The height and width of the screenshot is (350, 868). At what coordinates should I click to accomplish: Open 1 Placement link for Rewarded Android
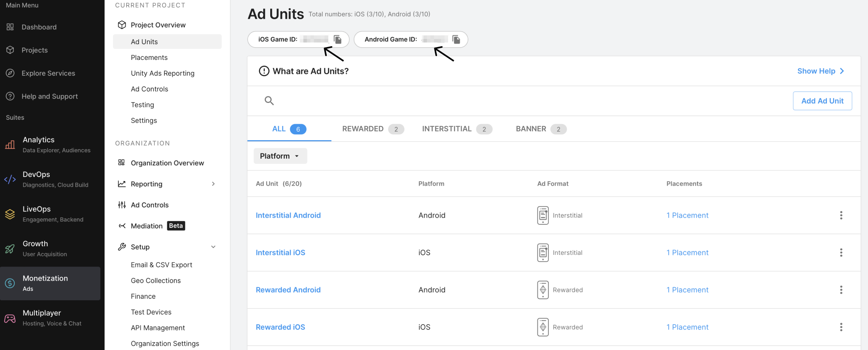coord(687,290)
